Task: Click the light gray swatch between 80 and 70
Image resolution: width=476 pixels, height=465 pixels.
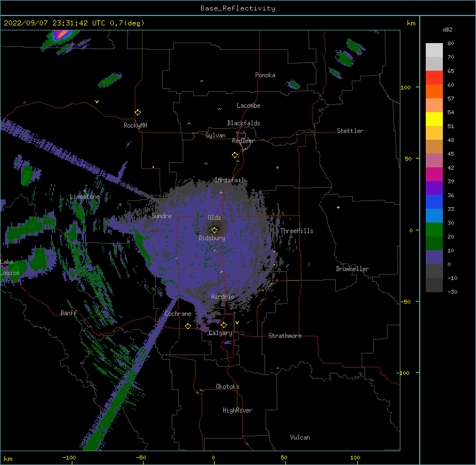Action: click(434, 50)
